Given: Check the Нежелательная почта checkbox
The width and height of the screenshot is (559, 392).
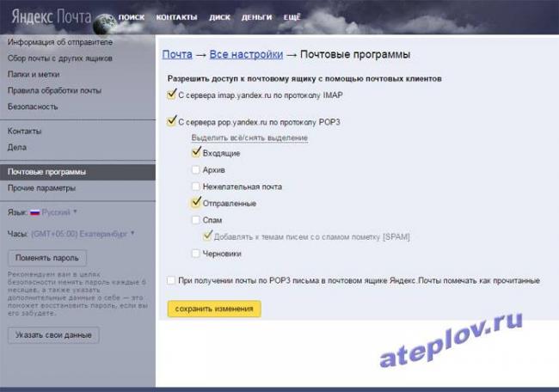Looking at the screenshot, I should (196, 187).
